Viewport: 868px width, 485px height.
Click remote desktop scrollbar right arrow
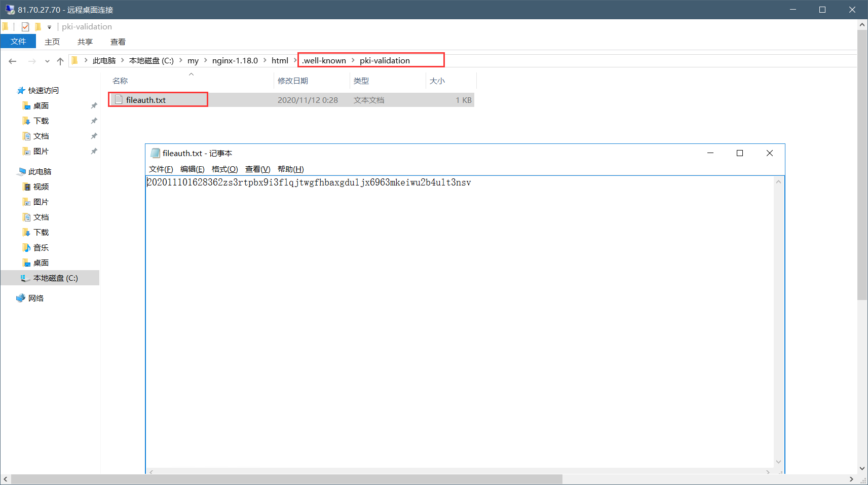(x=851, y=479)
